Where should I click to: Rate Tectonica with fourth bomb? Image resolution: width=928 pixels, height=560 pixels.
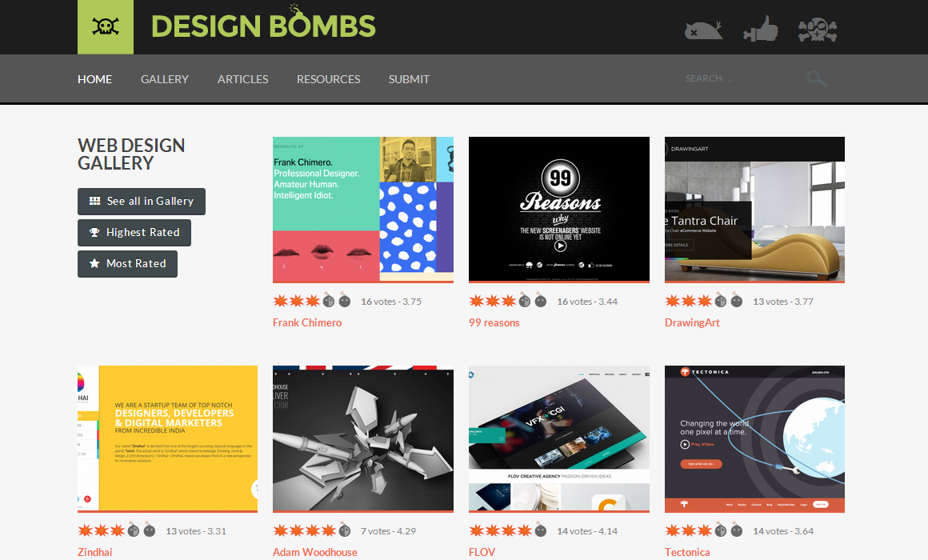click(720, 530)
